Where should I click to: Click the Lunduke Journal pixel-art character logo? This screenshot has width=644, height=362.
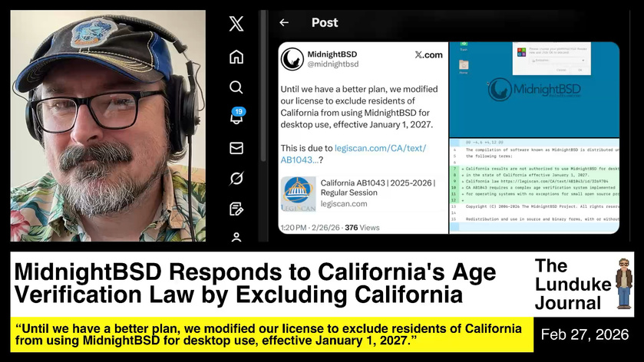pos(623,284)
